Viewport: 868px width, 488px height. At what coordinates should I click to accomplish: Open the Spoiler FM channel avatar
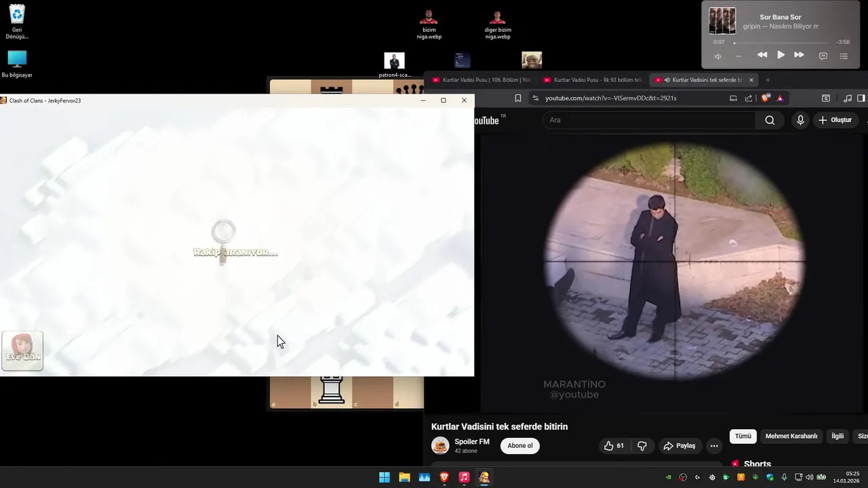440,445
